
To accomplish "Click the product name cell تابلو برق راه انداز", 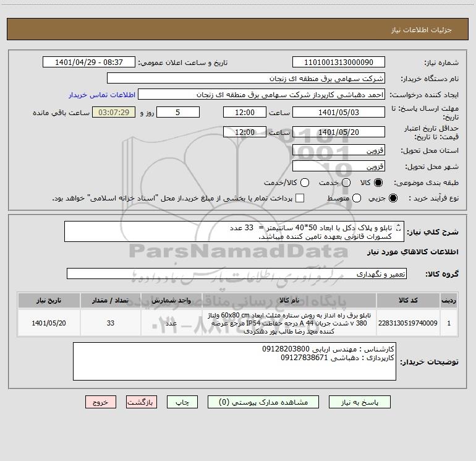I will tap(289, 323).
